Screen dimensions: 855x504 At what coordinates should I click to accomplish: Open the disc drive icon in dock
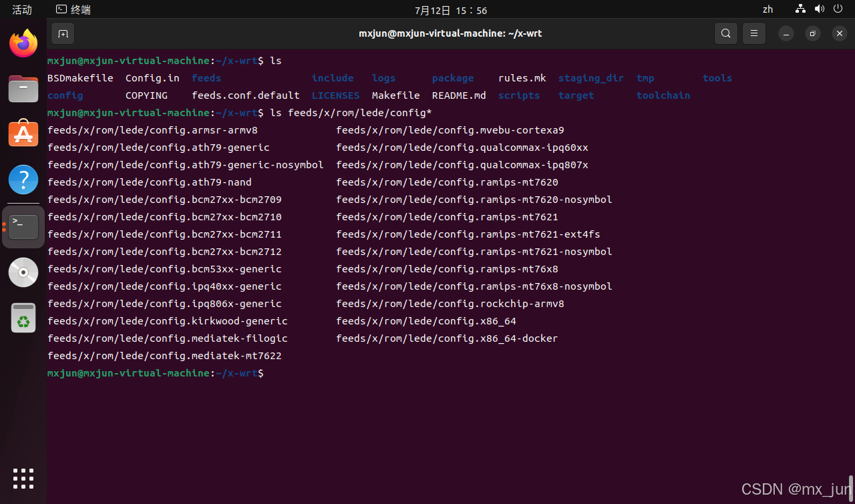[23, 272]
